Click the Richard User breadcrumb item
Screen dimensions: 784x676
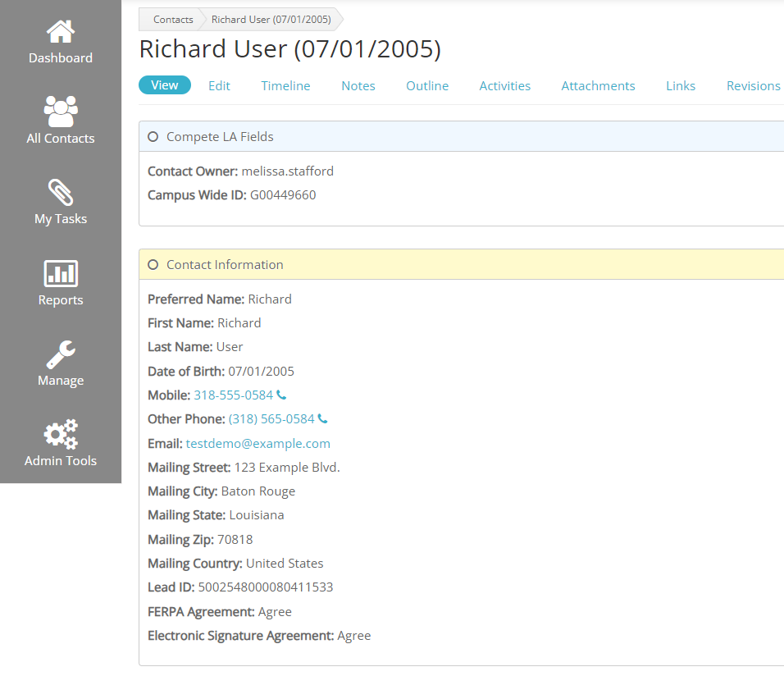(x=271, y=19)
